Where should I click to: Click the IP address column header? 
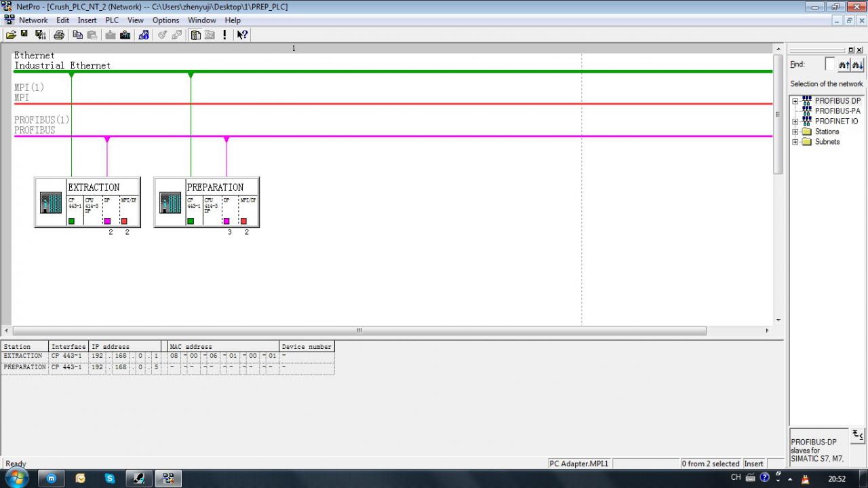pos(125,347)
